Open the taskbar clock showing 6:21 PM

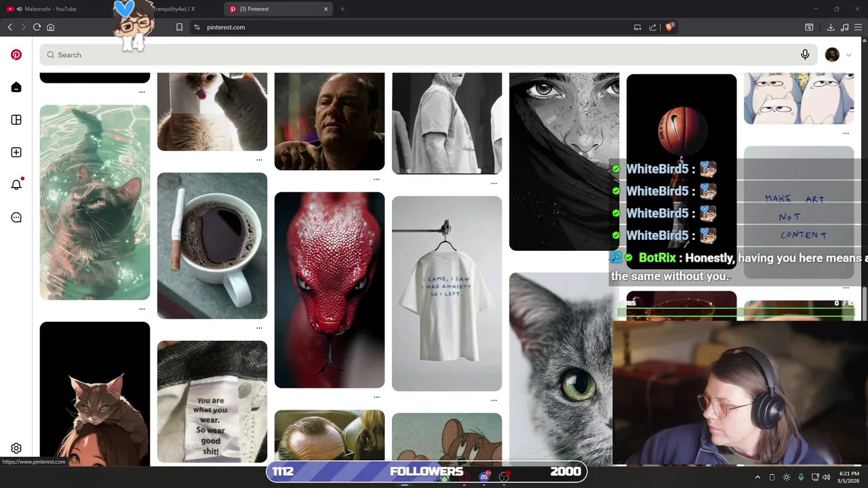(x=849, y=477)
